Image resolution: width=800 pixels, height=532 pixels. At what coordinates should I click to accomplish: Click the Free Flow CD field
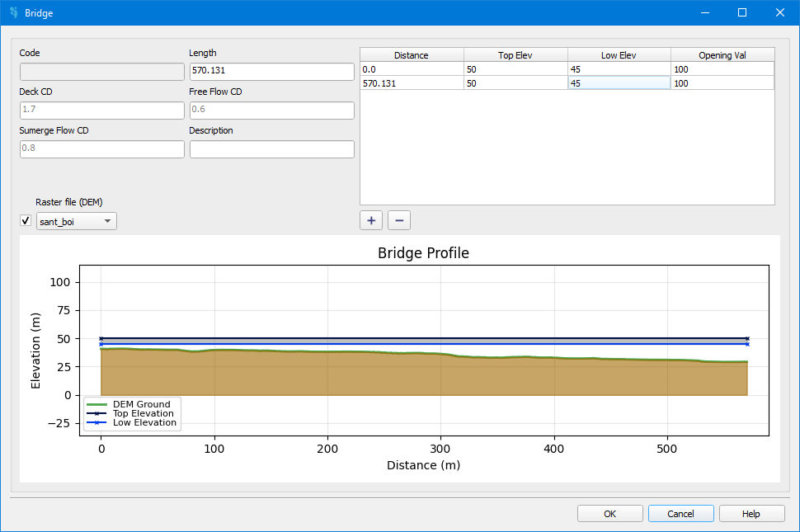[x=272, y=111]
